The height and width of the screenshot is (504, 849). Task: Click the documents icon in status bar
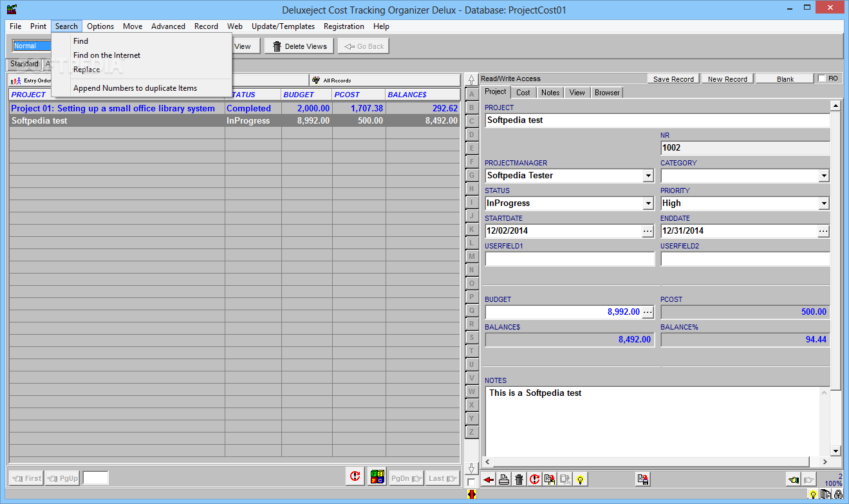click(826, 495)
